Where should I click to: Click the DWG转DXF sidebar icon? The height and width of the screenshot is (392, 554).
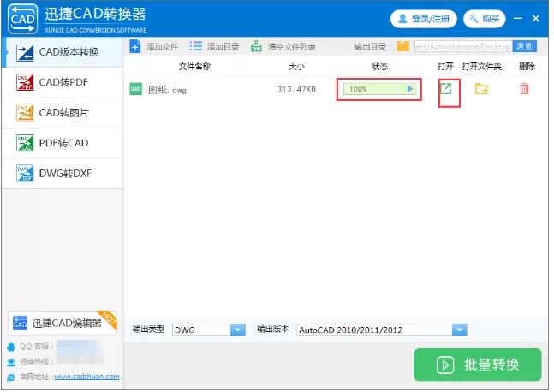pyautogui.click(x=25, y=174)
